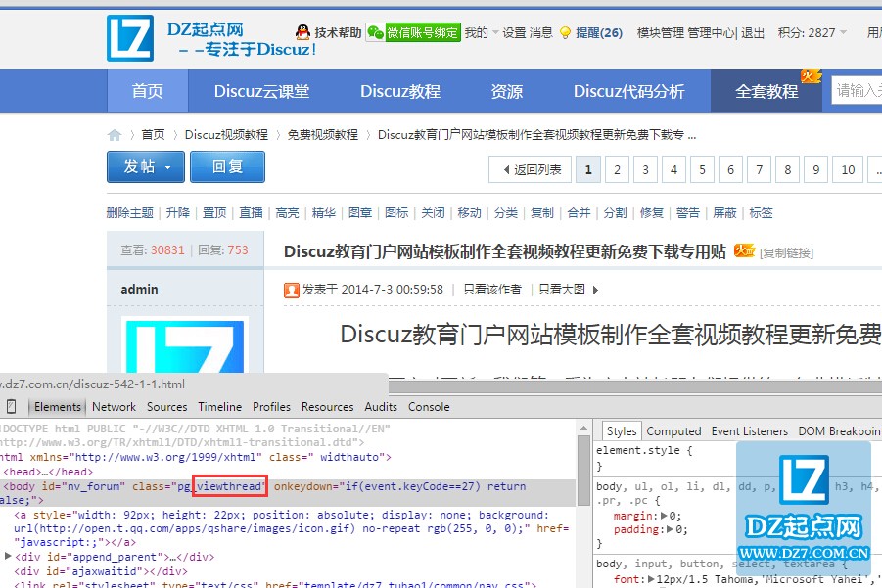
Task: Go to page 10 of thread
Action: click(x=848, y=170)
